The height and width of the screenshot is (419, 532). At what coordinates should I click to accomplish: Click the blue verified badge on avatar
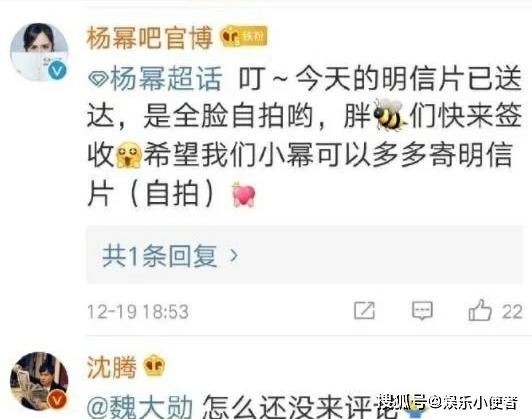pyautogui.click(x=57, y=71)
